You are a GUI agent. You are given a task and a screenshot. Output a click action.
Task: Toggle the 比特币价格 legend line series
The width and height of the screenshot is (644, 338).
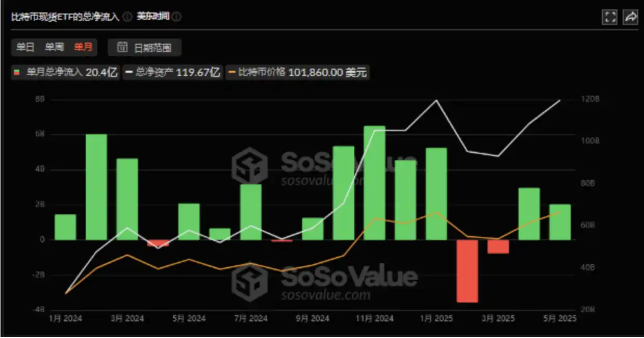click(x=298, y=73)
